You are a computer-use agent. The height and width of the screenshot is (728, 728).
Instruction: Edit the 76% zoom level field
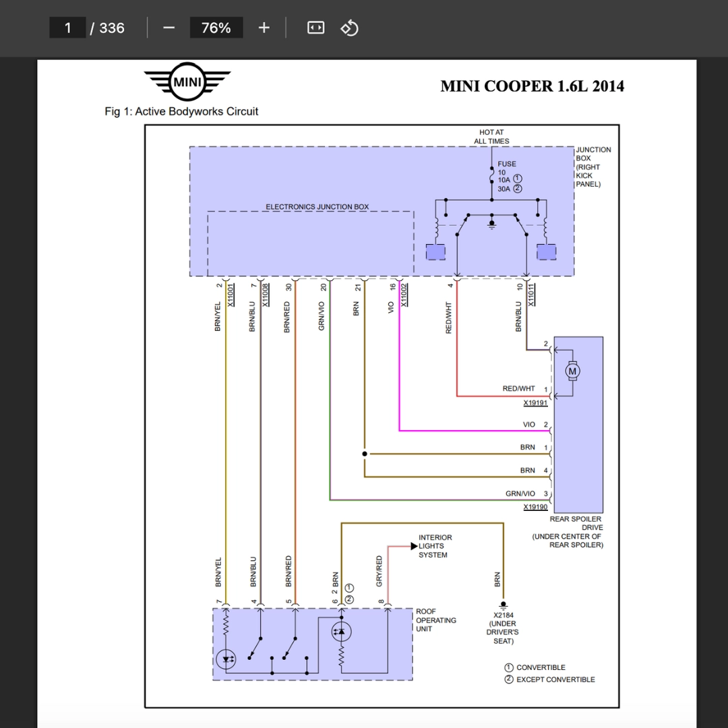pyautogui.click(x=216, y=28)
